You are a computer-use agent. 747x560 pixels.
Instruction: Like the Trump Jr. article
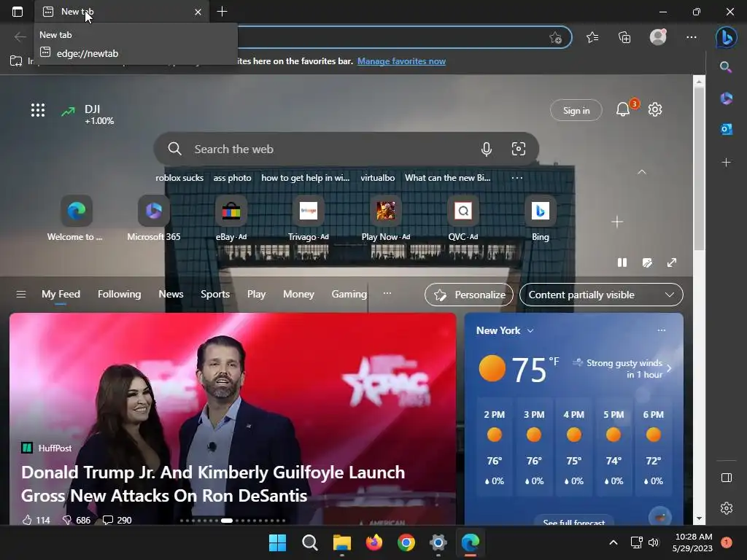(x=36, y=520)
